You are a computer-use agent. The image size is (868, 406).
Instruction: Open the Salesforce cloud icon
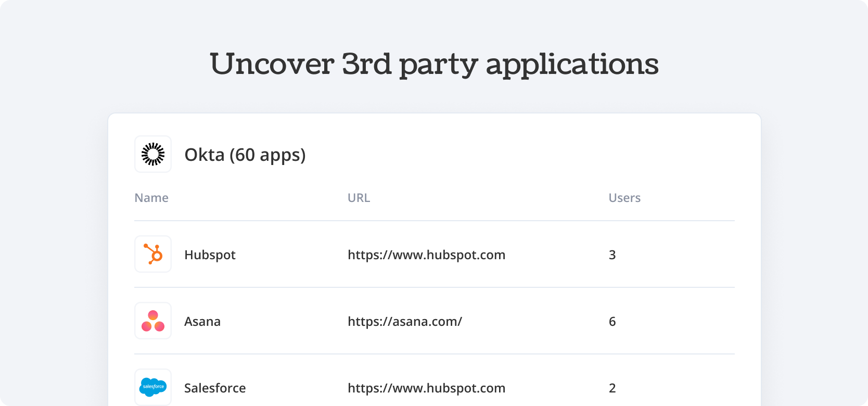click(x=153, y=387)
